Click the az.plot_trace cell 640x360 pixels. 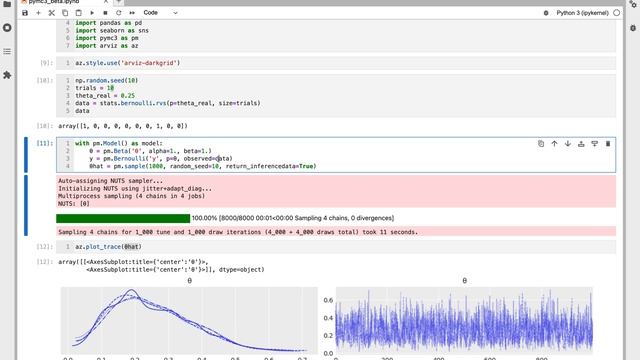(336, 247)
